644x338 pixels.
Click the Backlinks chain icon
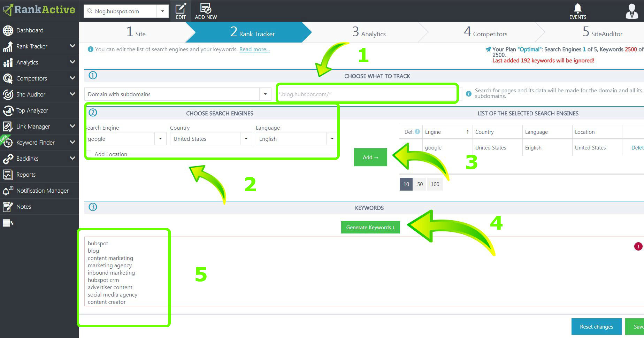[8, 159]
